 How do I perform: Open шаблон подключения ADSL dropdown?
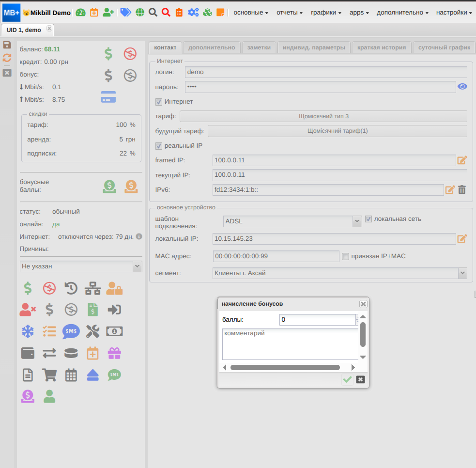pyautogui.click(x=357, y=221)
